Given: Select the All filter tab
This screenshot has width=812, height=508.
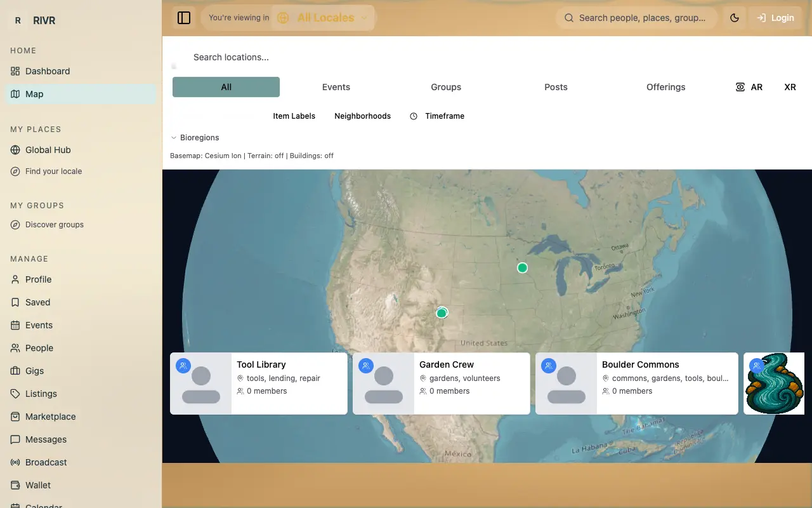Looking at the screenshot, I should click(x=226, y=87).
